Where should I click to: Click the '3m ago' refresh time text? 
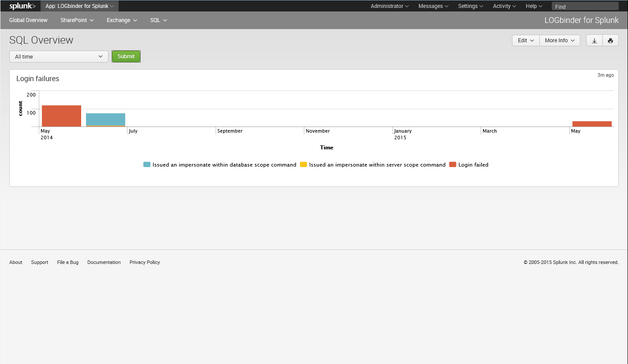[606, 75]
